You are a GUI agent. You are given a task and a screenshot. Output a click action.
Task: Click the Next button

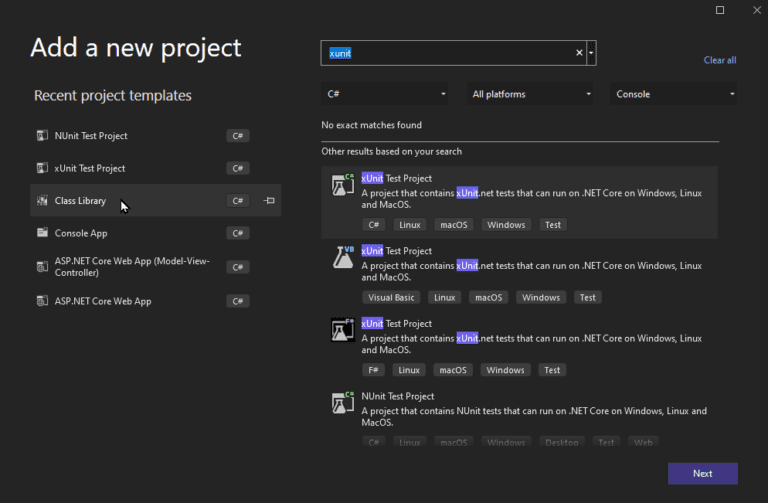(x=702, y=473)
